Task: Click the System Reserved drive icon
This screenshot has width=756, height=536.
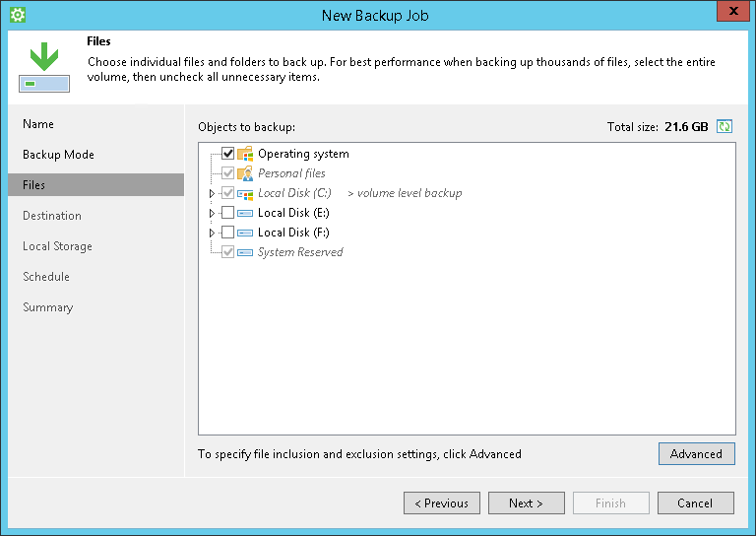Action: (245, 252)
